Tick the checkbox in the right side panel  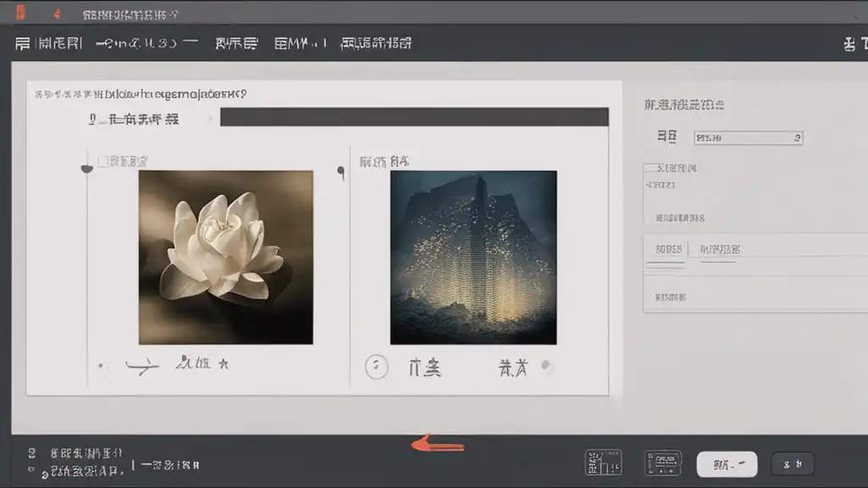tap(650, 168)
